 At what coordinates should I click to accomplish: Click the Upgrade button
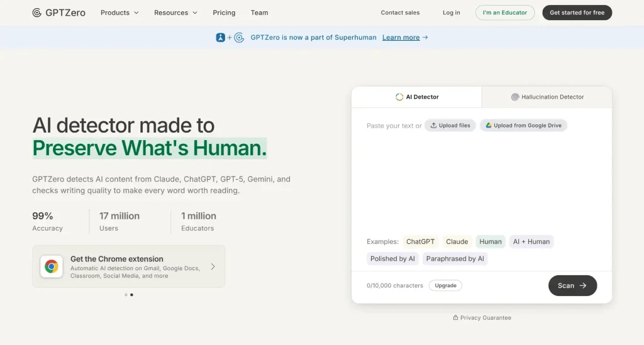[445, 285]
